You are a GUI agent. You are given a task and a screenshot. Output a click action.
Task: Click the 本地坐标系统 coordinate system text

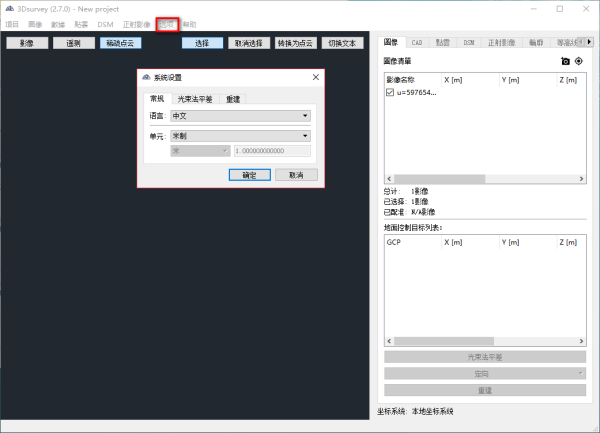[x=432, y=412]
